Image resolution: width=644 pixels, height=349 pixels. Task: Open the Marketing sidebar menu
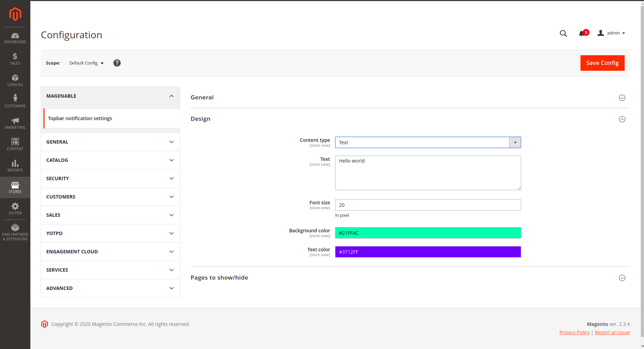pyautogui.click(x=15, y=123)
